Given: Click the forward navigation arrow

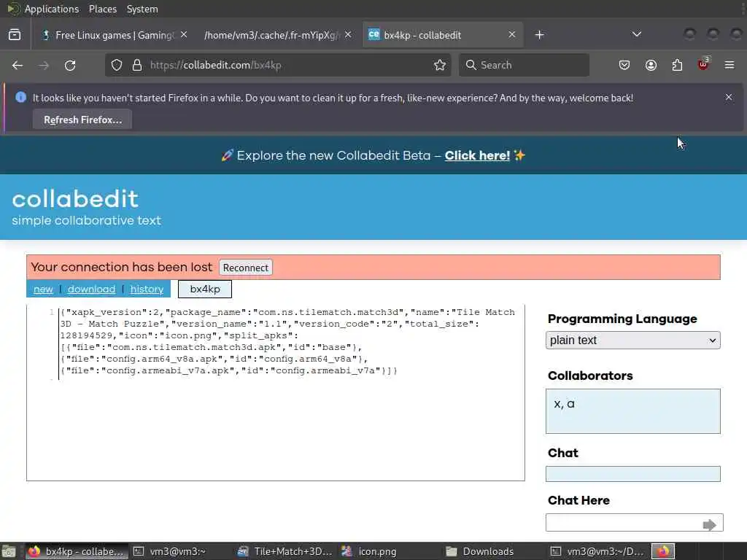Looking at the screenshot, I should [x=44, y=65].
